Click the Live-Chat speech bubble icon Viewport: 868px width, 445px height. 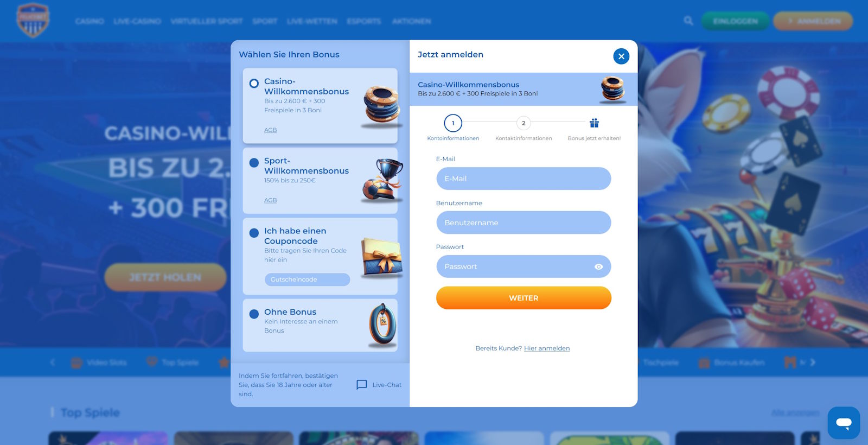(362, 385)
